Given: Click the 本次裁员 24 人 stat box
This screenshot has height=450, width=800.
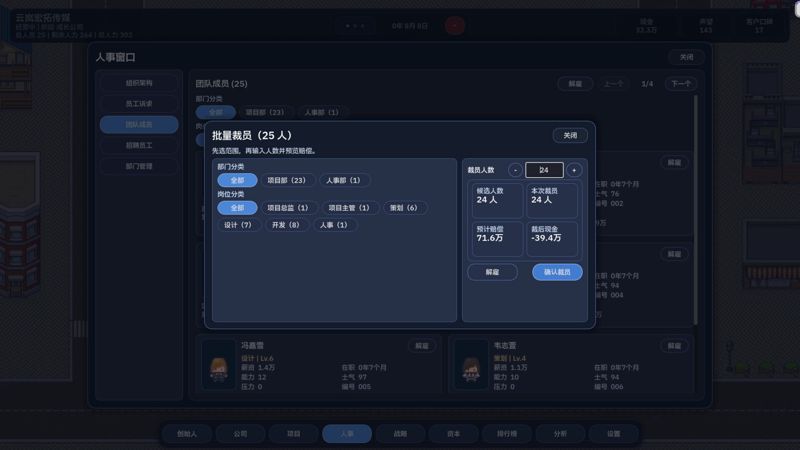Looking at the screenshot, I should click(x=552, y=199).
